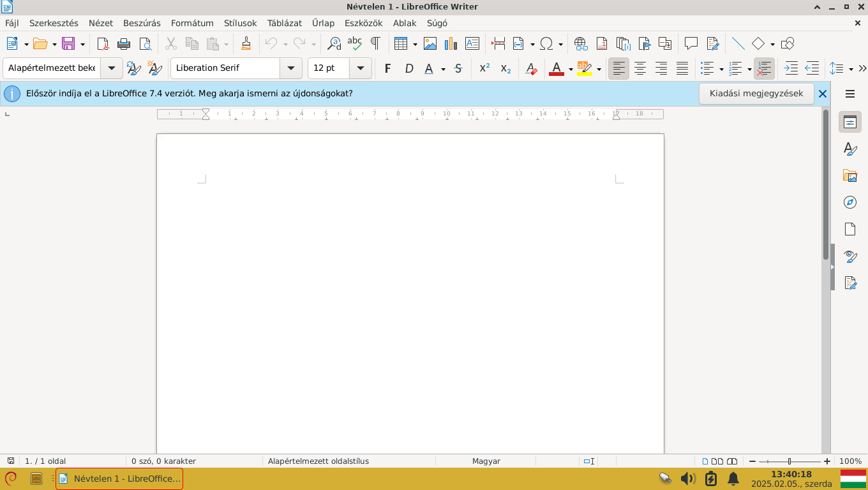Insert a chart from the toolbar
The height and width of the screenshot is (490, 868).
tap(451, 43)
